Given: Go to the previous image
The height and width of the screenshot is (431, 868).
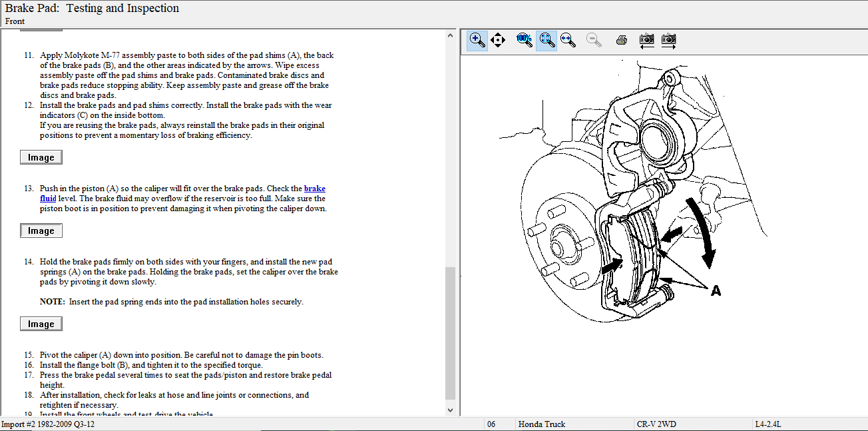Looking at the screenshot, I should pos(646,40).
